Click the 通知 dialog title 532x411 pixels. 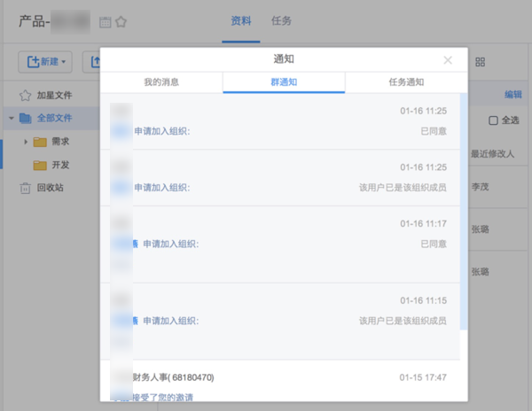pyautogui.click(x=284, y=59)
